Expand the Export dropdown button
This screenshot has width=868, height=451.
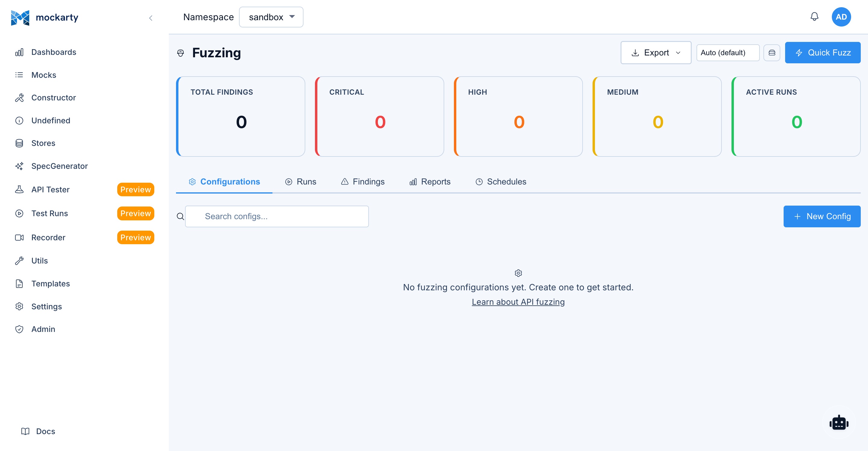[x=656, y=52]
